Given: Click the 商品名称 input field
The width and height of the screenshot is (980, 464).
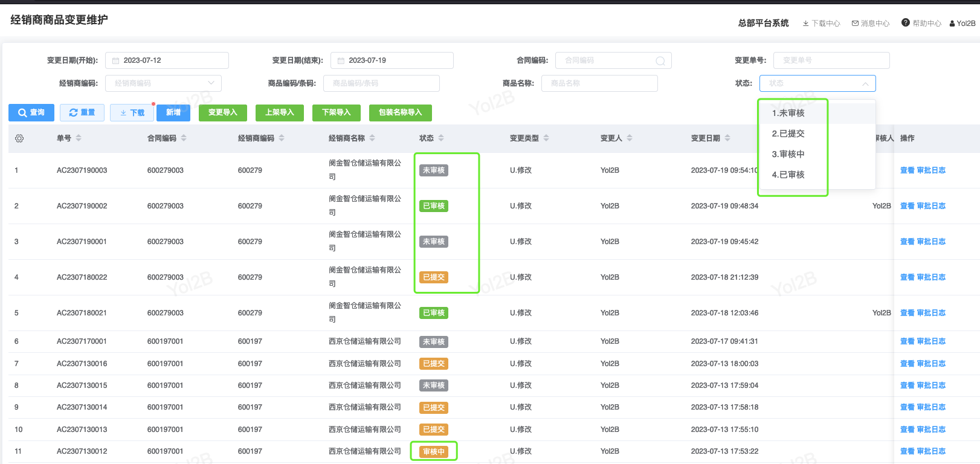Looking at the screenshot, I should [x=599, y=83].
